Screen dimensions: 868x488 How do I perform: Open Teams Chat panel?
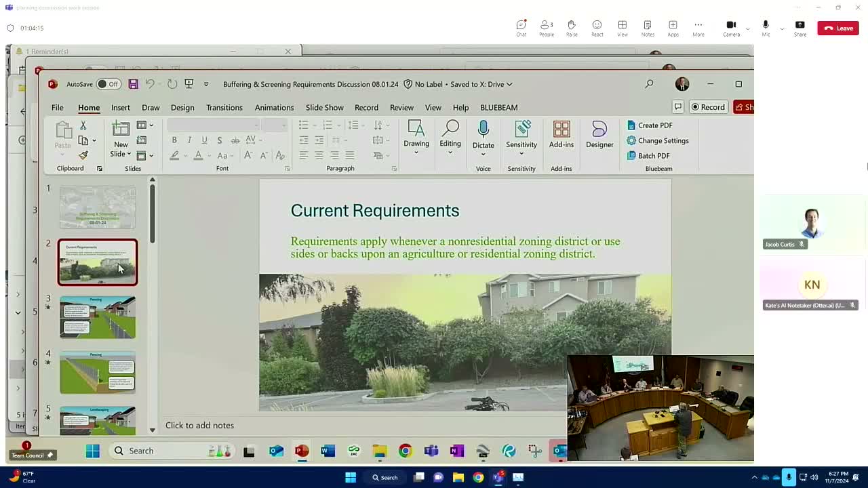point(521,28)
